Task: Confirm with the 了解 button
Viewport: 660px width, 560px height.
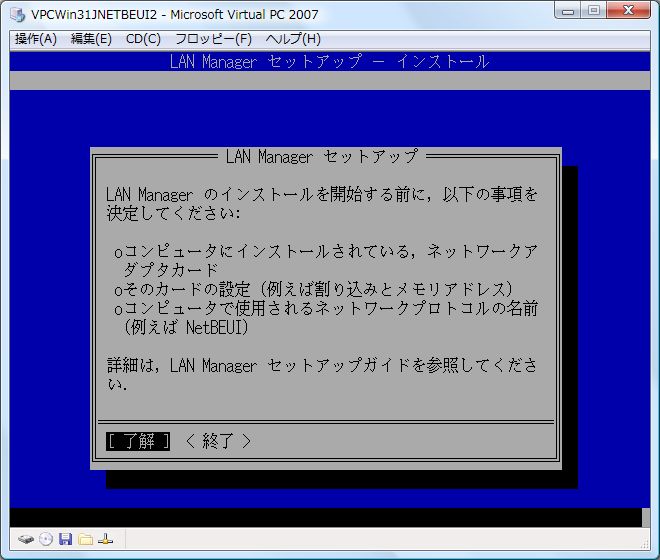Action: [138, 441]
